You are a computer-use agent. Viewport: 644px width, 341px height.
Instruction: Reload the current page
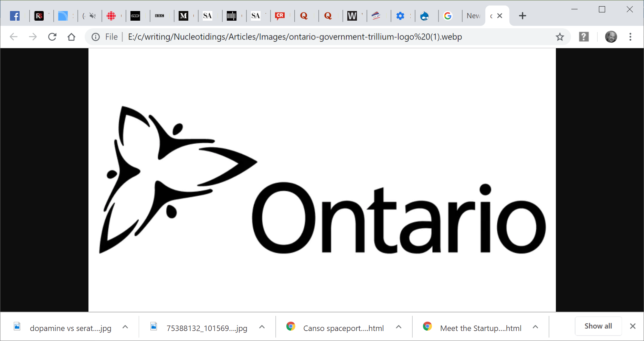52,37
